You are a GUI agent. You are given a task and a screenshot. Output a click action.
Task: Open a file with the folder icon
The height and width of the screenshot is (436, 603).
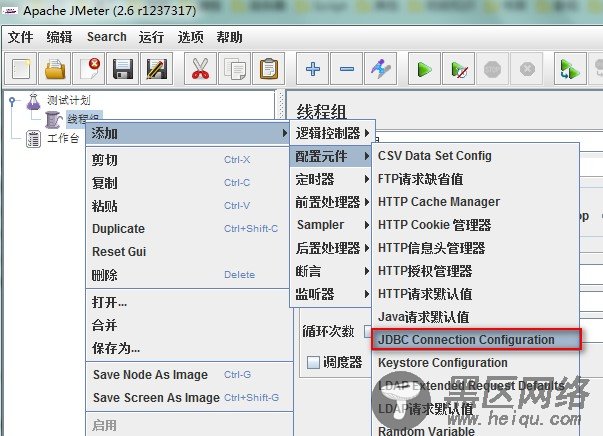[x=55, y=69]
